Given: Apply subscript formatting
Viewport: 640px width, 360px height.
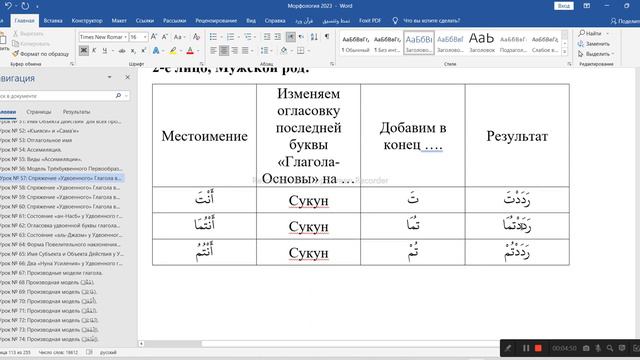Looking at the screenshot, I should [x=133, y=51].
